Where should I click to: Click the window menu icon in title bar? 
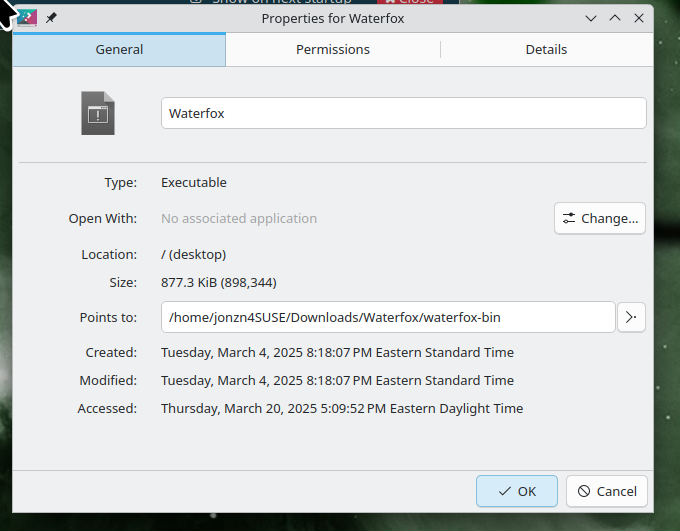pos(27,18)
